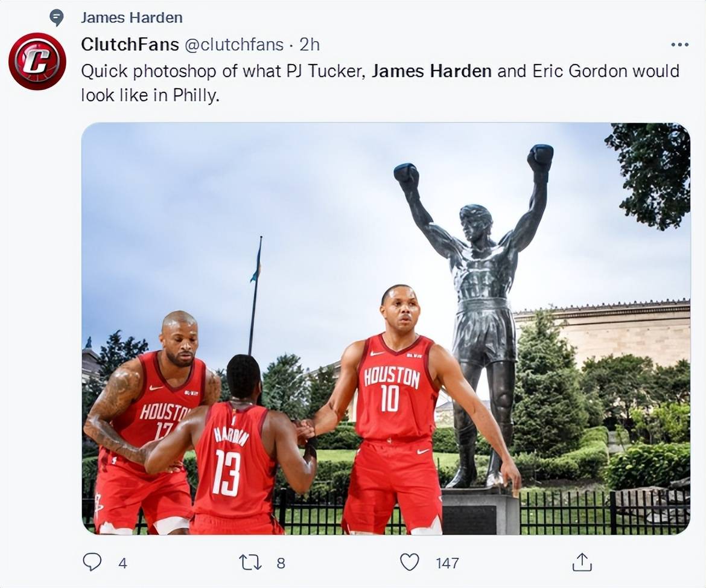706x588 pixels.
Task: Open the share upload icon
Action: click(x=582, y=562)
